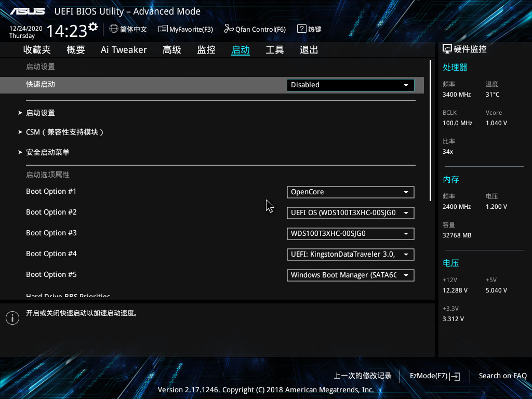This screenshot has width=532, height=399.
Task: Click the 14:23 clock display
Action: coord(67,31)
